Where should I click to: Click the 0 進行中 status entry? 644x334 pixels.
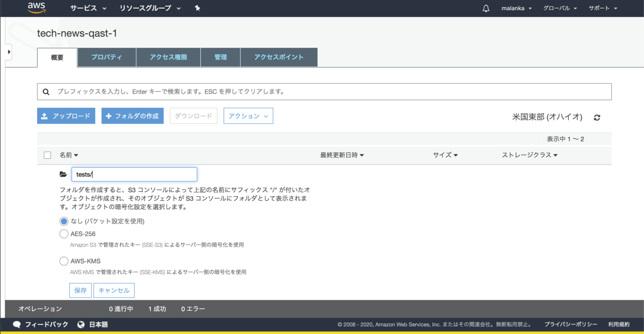[121, 309]
